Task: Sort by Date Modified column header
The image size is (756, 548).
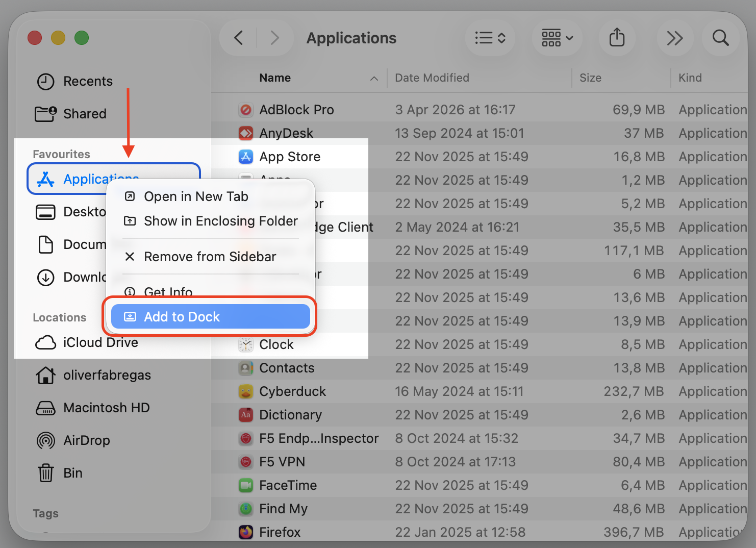Action: pyautogui.click(x=432, y=78)
